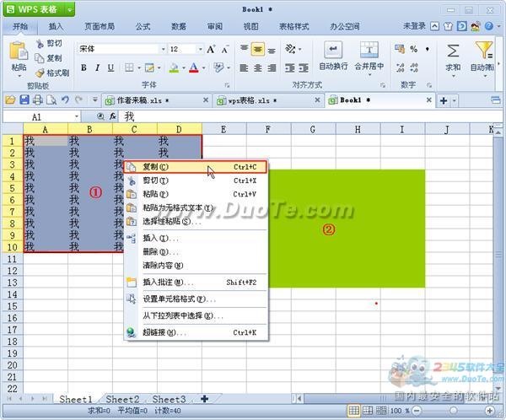Open Sheet3 worksheet tab
This screenshot has width=506, height=420.
tap(170, 400)
